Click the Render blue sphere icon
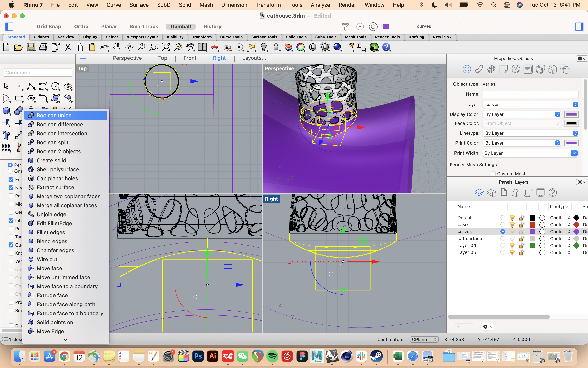 pos(337,47)
